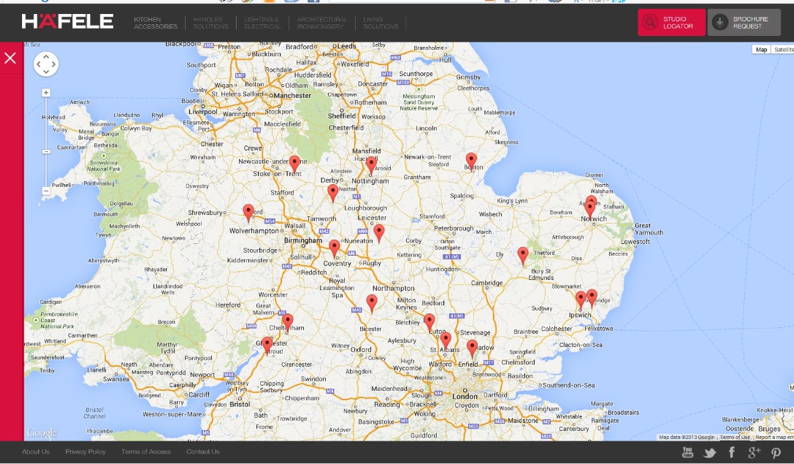Open the Studio Locator button
The height and width of the screenshot is (464, 794).
(x=671, y=22)
